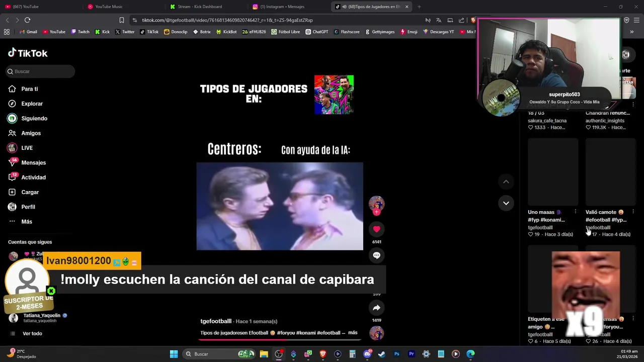The image size is (644, 362).
Task: Open a new browser tab
Action: pyautogui.click(x=419, y=7)
